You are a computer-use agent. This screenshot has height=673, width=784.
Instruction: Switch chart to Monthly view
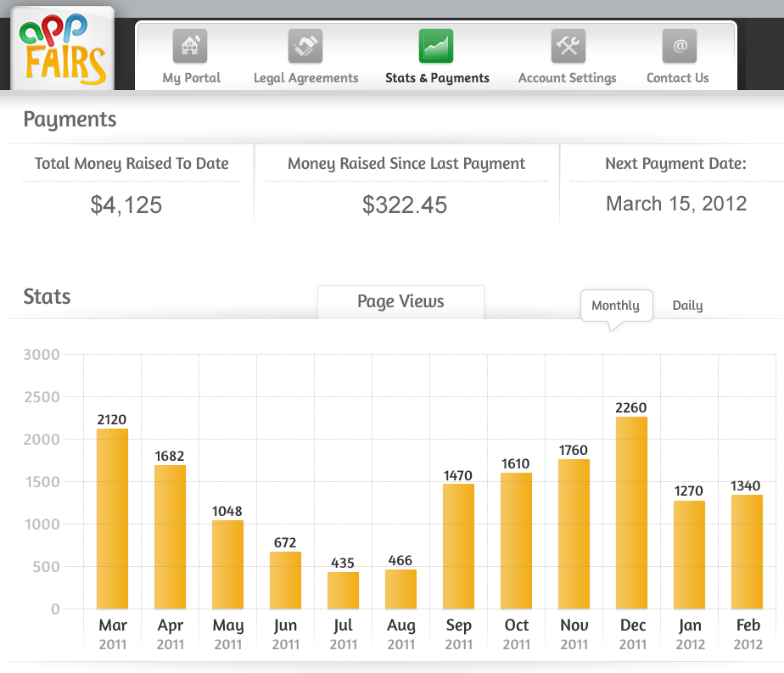point(615,306)
